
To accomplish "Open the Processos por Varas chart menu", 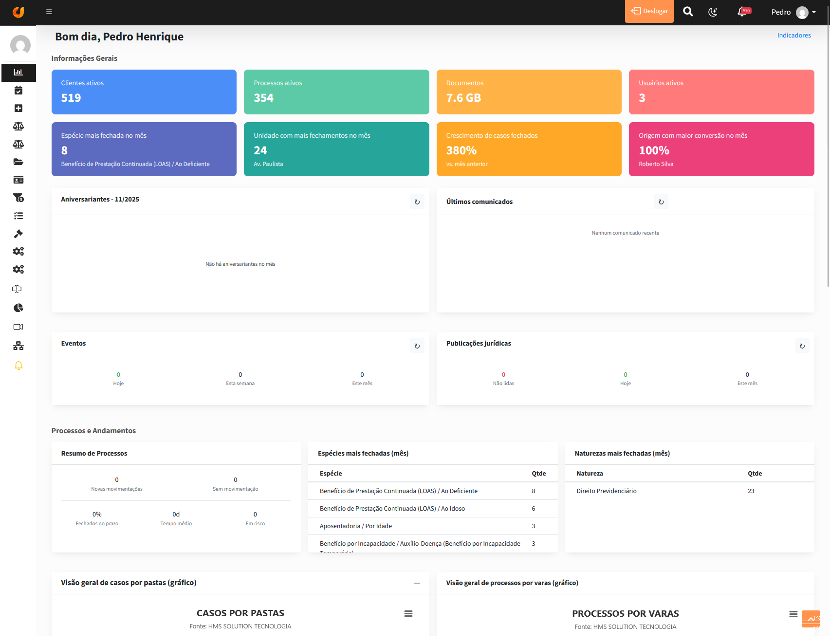I will click(x=793, y=614).
